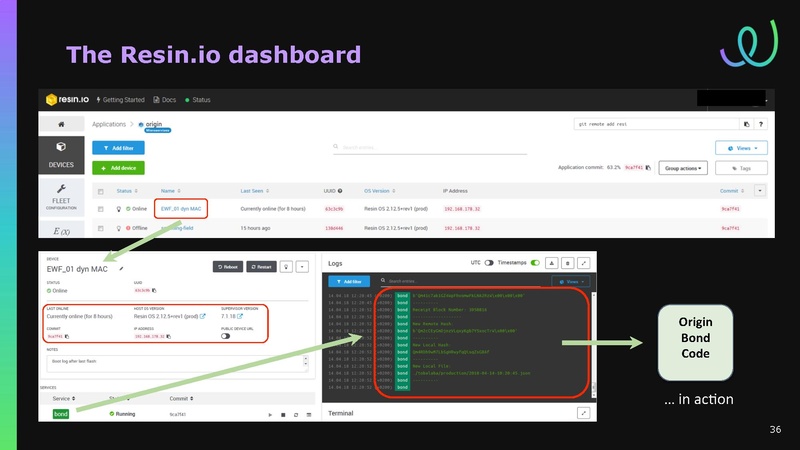Open the Group actions dropdown

pos(685,168)
